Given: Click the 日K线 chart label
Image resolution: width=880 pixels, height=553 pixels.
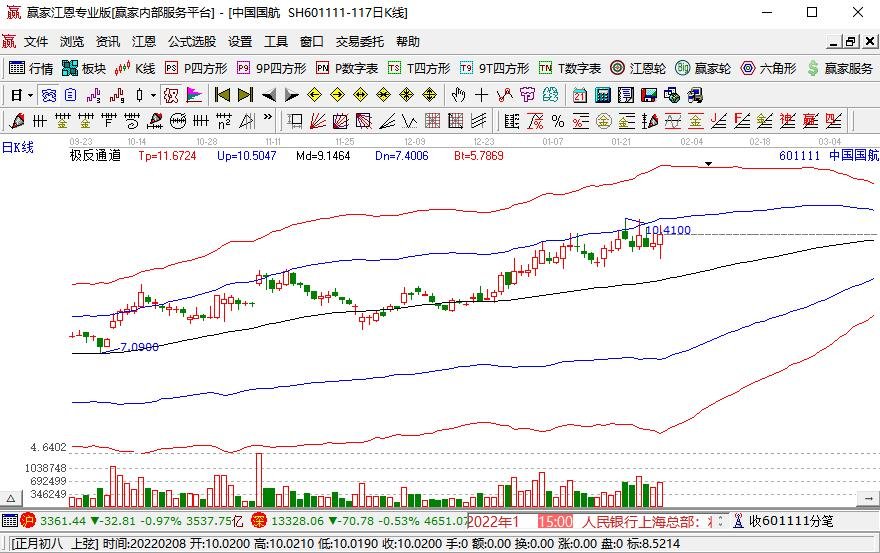Looking at the screenshot, I should (x=18, y=148).
